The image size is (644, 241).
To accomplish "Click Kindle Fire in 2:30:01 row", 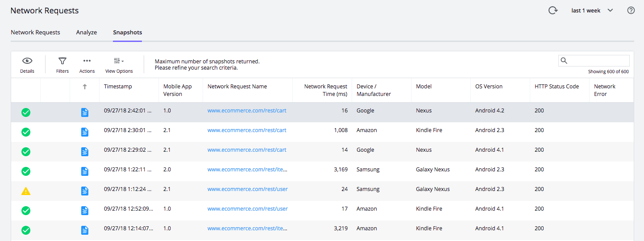I will point(429,130).
